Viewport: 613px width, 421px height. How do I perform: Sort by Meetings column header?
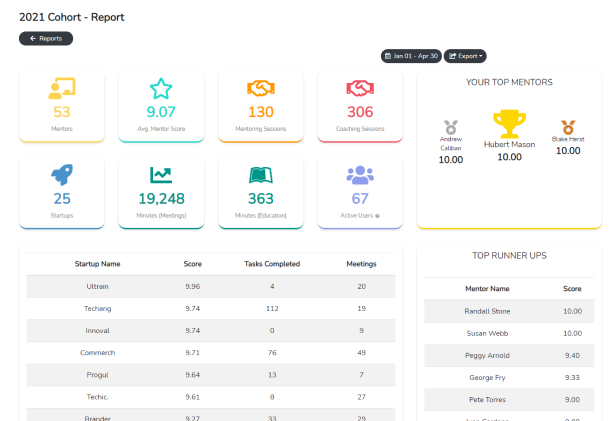click(x=361, y=264)
